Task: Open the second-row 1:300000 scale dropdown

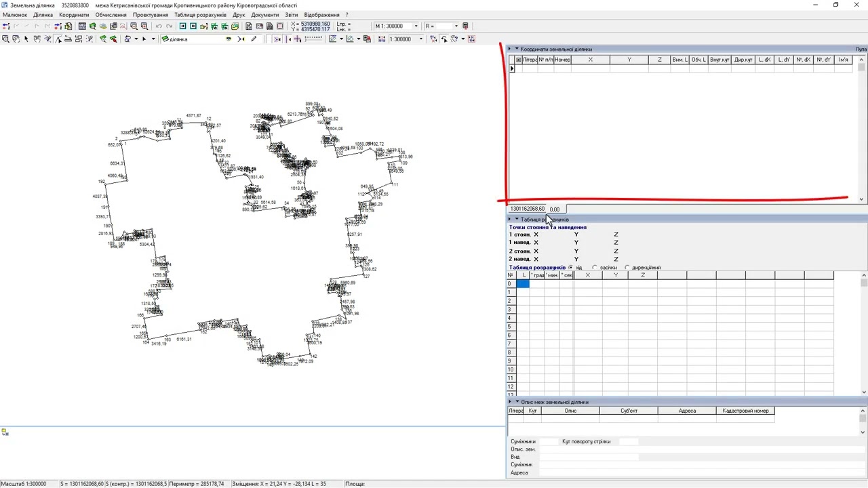Action: pyautogui.click(x=421, y=39)
